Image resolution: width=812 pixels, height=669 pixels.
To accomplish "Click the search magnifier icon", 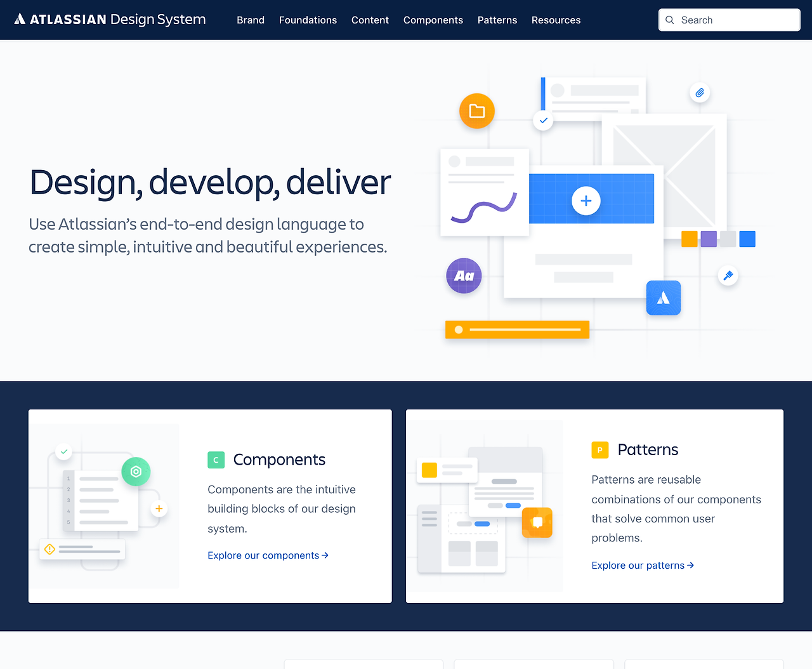I will pos(669,20).
